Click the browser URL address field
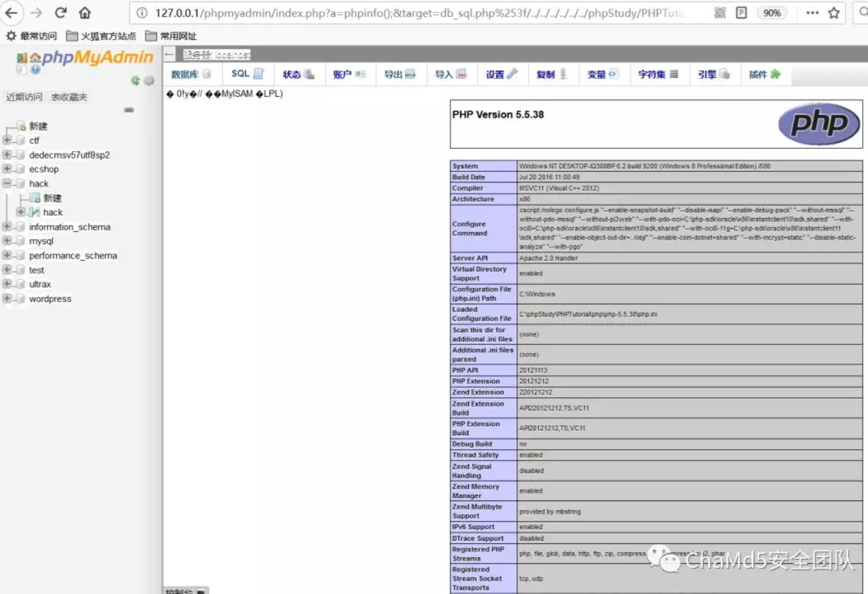The height and width of the screenshot is (594, 868). click(x=421, y=13)
